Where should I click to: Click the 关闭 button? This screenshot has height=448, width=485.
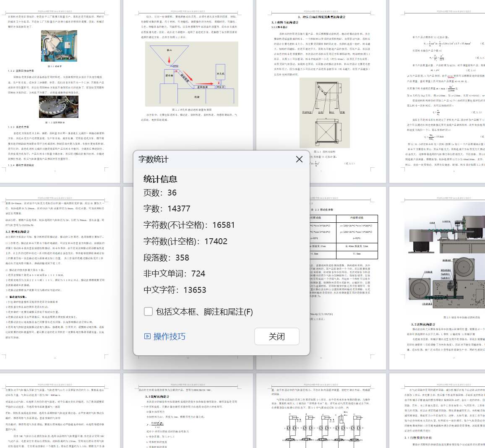click(277, 336)
